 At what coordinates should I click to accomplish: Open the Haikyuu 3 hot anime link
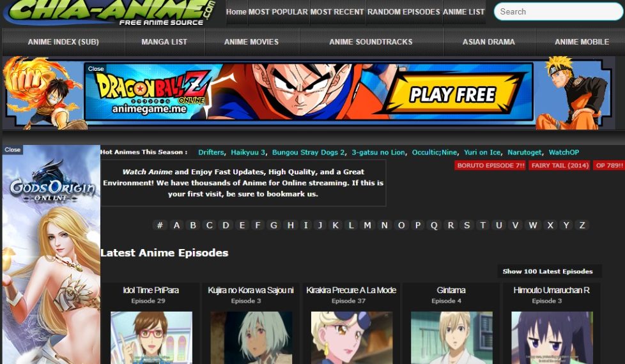pos(248,152)
